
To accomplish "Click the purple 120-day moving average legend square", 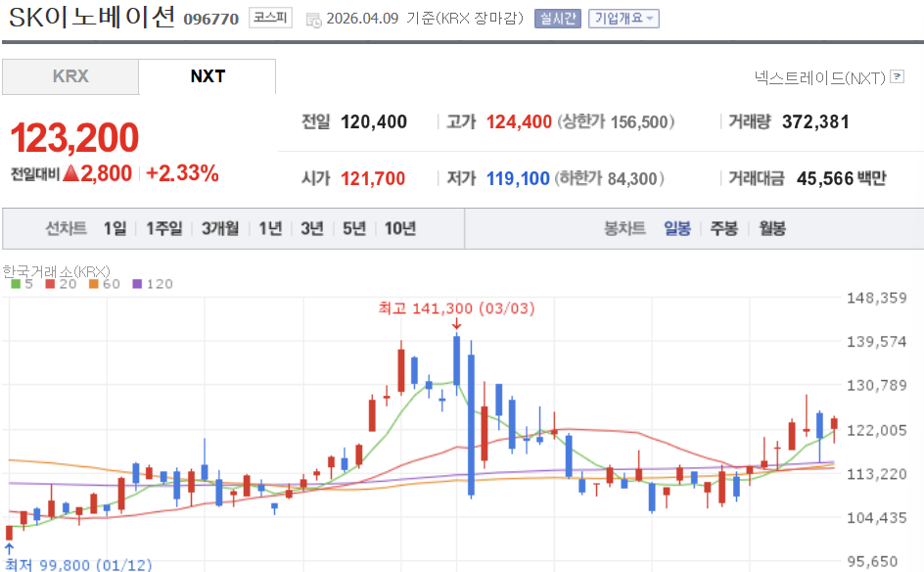I will (137, 284).
